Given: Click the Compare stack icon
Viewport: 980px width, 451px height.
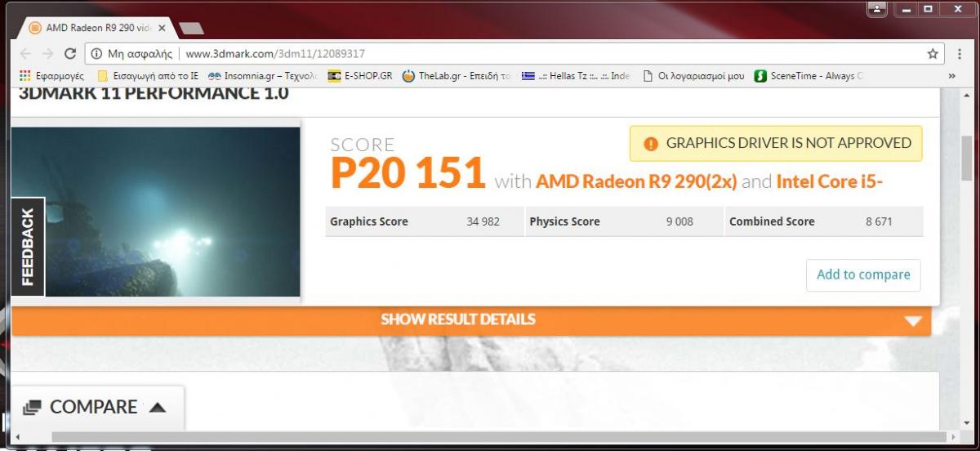Looking at the screenshot, I should coord(32,407).
